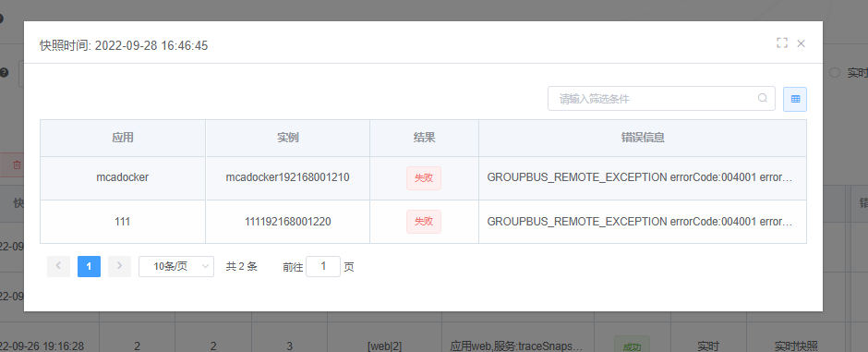Select page 1 in pagination
This screenshot has width=868, height=352.
tap(89, 267)
